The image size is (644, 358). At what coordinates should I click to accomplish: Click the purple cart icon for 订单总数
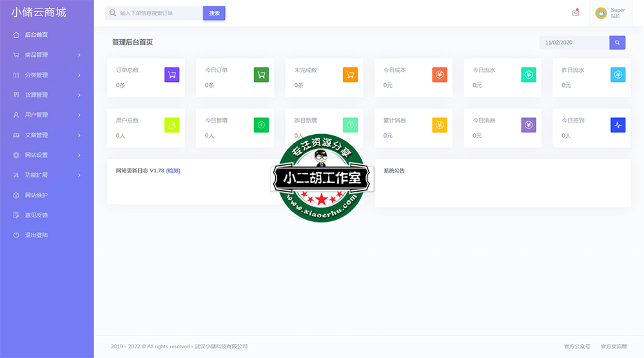pos(171,75)
